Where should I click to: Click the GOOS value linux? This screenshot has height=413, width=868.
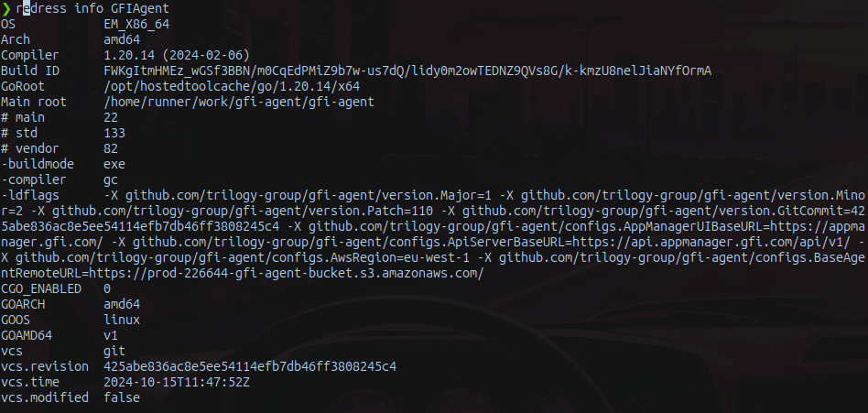tap(122, 320)
